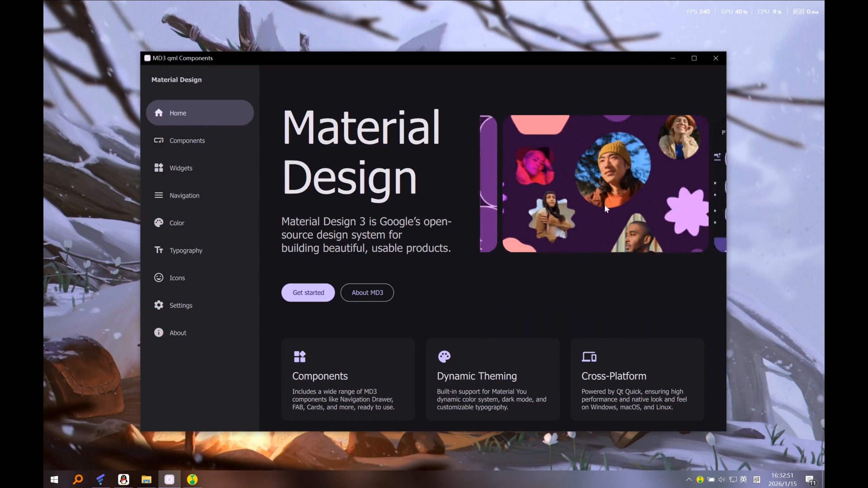The width and height of the screenshot is (868, 488).
Task: Open the Dynamic Theming card
Action: (492, 380)
